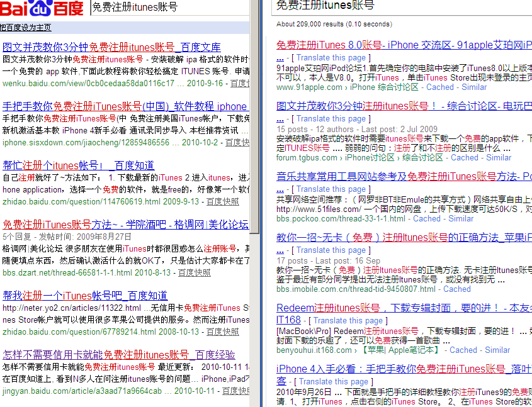
Task: Click the 把百度设为主页 link
Action: coord(26,28)
